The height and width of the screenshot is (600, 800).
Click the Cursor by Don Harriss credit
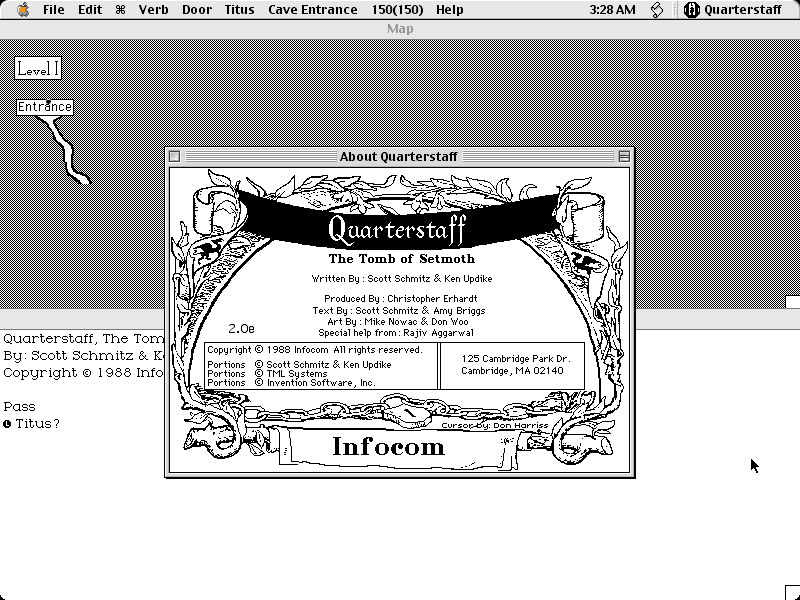pyautogui.click(x=494, y=425)
